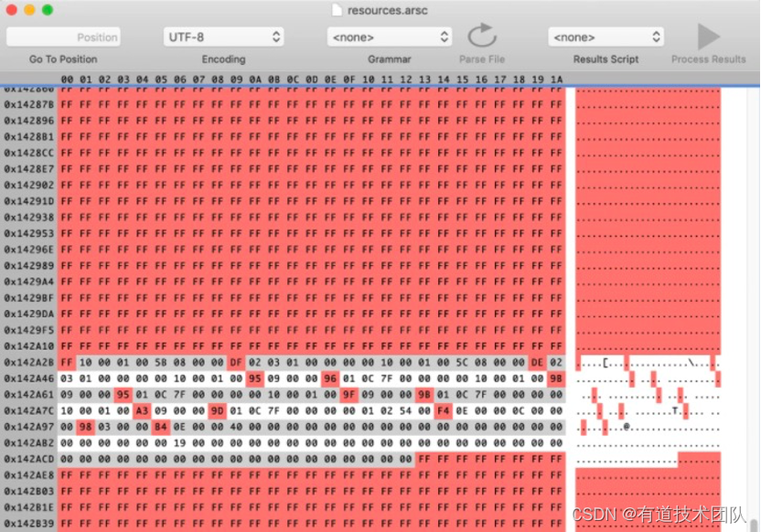Select byte A3 in row 0x142A7C

[142, 410]
